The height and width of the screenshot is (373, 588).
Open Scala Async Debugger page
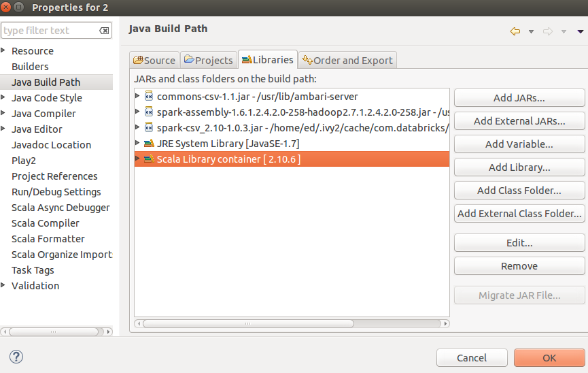pyautogui.click(x=60, y=208)
